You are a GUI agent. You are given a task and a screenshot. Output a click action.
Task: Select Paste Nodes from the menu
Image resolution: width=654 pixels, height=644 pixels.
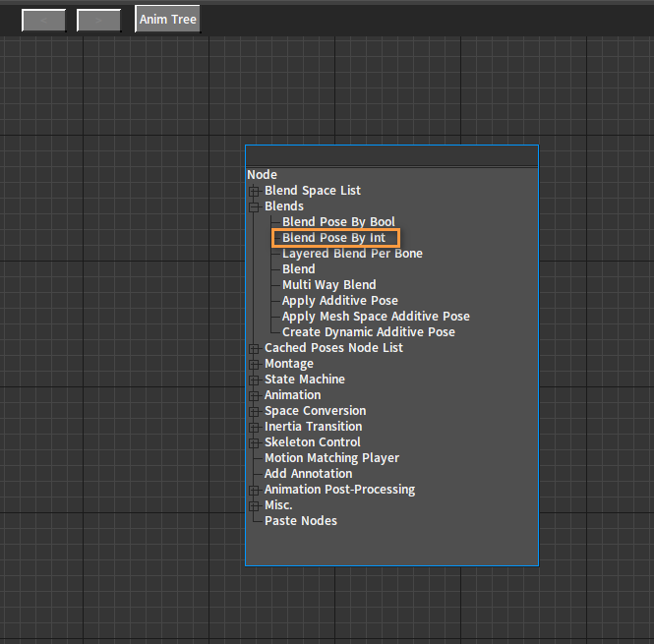tap(300, 521)
